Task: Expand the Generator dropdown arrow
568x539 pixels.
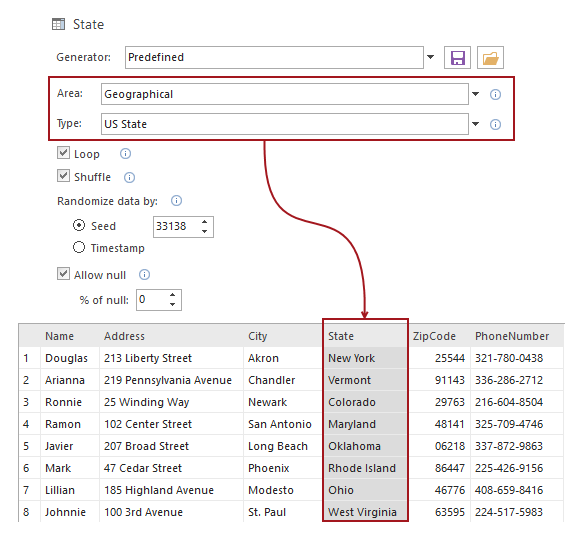Action: (x=430, y=57)
